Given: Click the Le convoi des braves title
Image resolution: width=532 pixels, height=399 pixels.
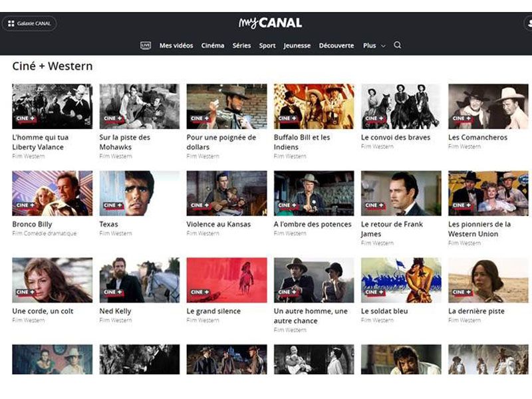Looking at the screenshot, I should point(396,138).
